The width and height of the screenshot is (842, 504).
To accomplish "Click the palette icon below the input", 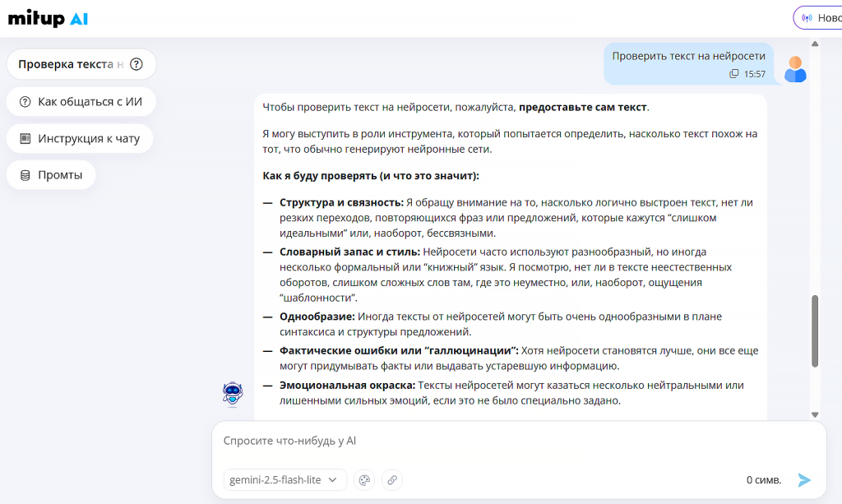I will (x=364, y=480).
